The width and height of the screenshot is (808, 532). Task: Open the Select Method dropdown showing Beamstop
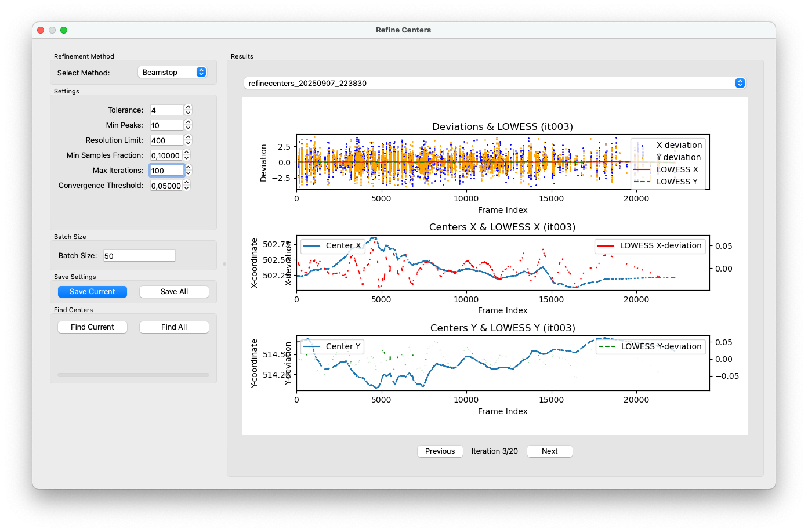(172, 72)
